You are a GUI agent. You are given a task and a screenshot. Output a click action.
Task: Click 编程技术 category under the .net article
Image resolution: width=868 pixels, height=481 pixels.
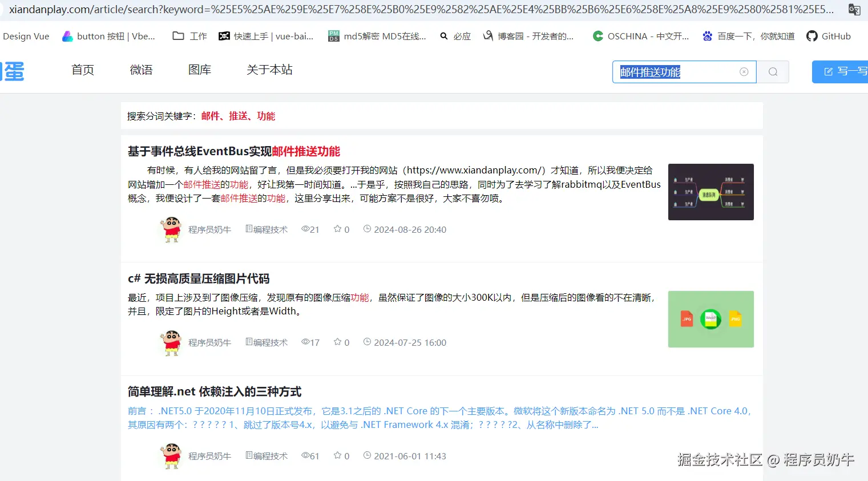(267, 456)
